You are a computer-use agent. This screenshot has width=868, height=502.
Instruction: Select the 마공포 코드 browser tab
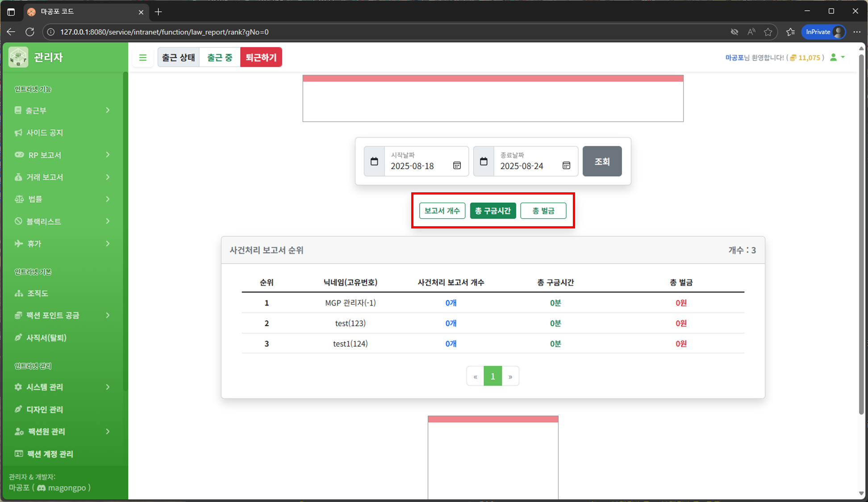coord(85,12)
